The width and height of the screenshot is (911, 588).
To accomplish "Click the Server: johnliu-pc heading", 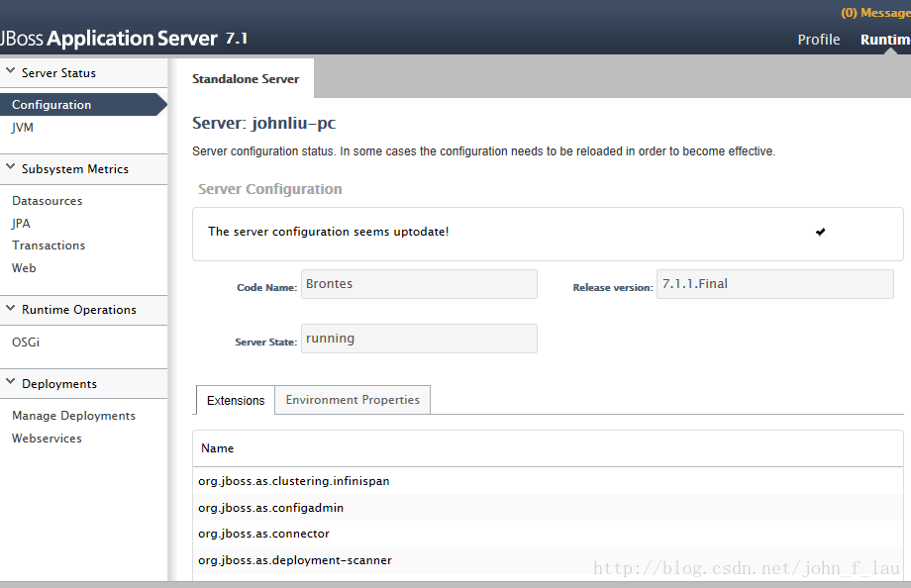I will (x=263, y=123).
